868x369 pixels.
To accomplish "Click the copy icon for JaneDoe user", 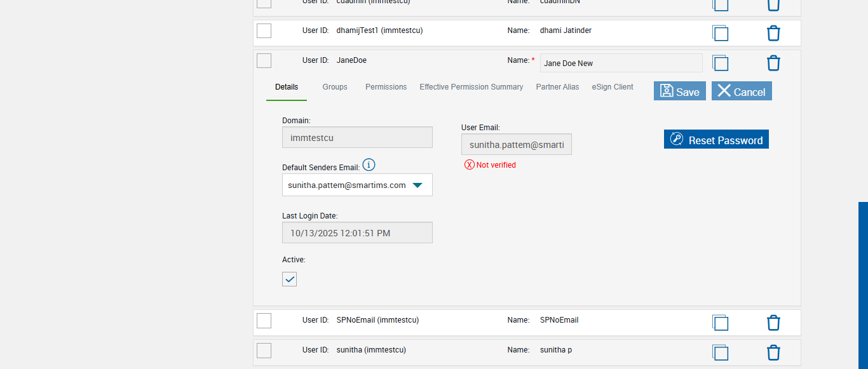I will click(721, 63).
